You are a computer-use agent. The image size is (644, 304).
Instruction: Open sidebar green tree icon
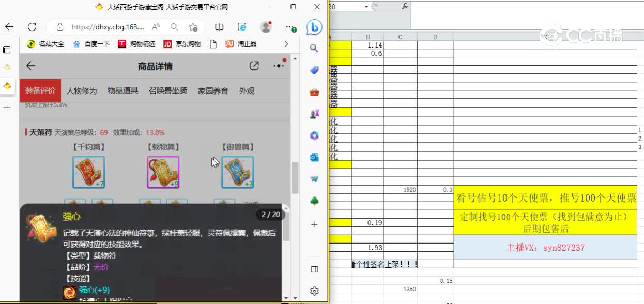coord(314,201)
